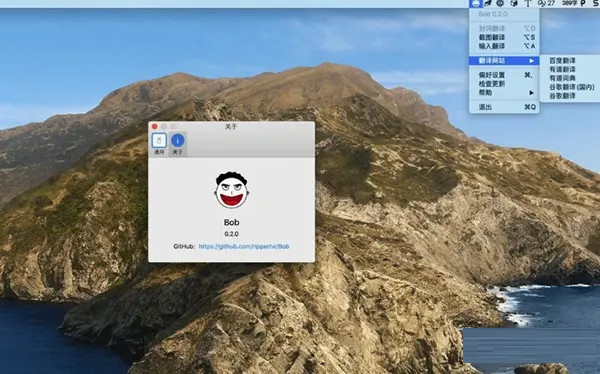Click the Bob icon in the menu bar

476,3
